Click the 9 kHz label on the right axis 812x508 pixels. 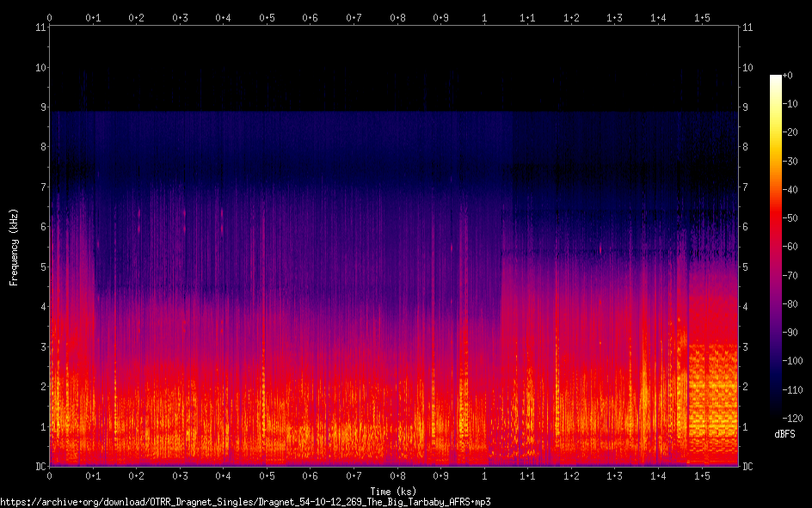tap(747, 107)
